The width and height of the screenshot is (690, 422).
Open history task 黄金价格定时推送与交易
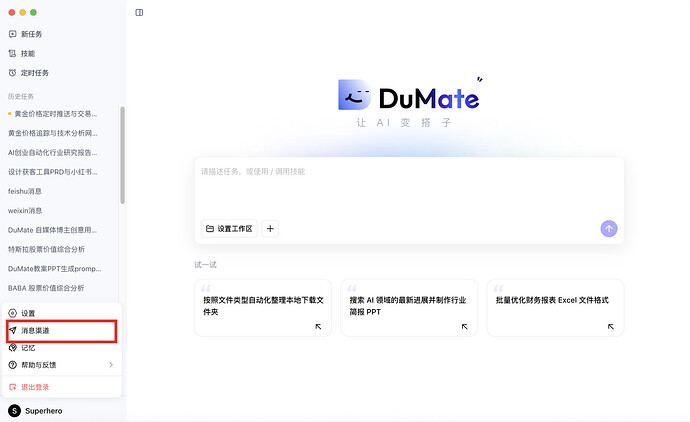tap(55, 114)
